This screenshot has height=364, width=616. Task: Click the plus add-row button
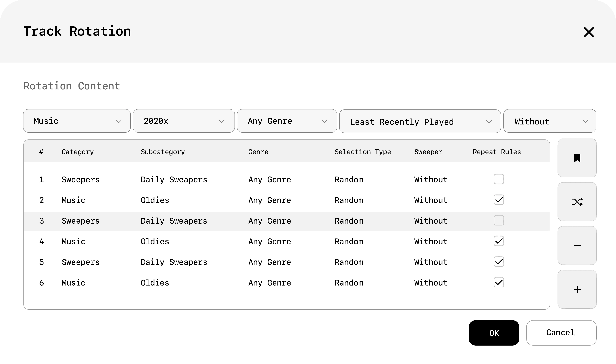577,289
